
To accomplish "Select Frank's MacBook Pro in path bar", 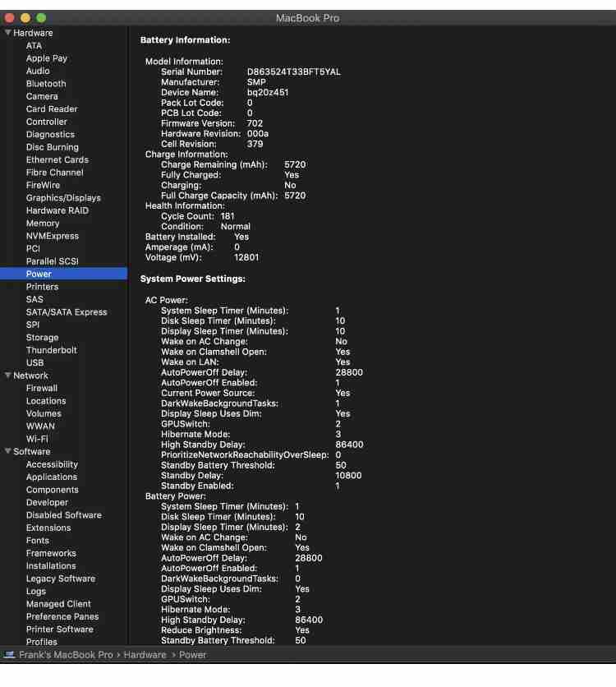I will pos(66,655).
